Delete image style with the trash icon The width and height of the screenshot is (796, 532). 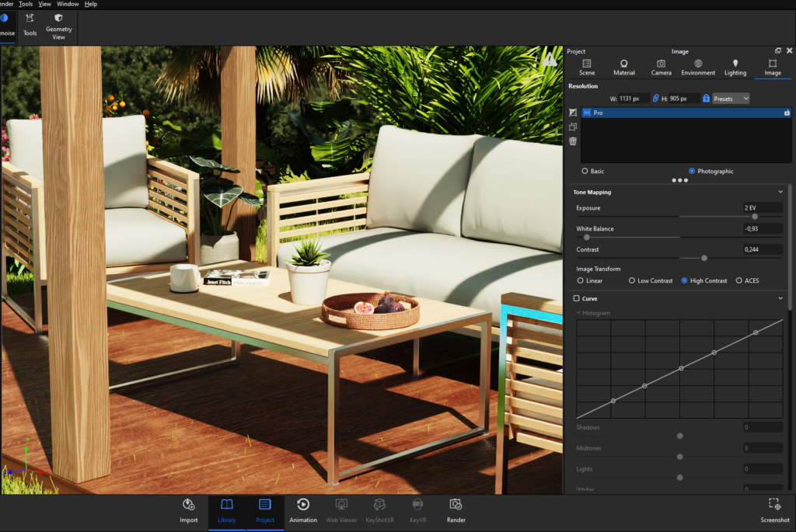pos(573,141)
